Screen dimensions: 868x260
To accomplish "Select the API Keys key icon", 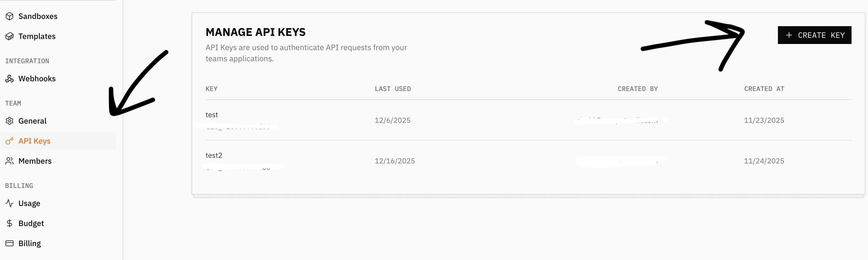I will click(10, 141).
